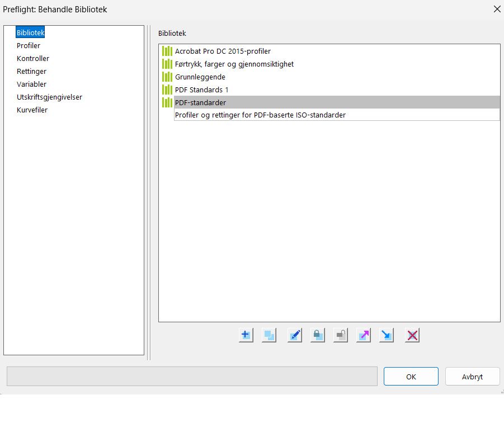Viewport: 504px width, 423px height.
Task: Select the PDF Standards 1 library
Action: coord(201,90)
